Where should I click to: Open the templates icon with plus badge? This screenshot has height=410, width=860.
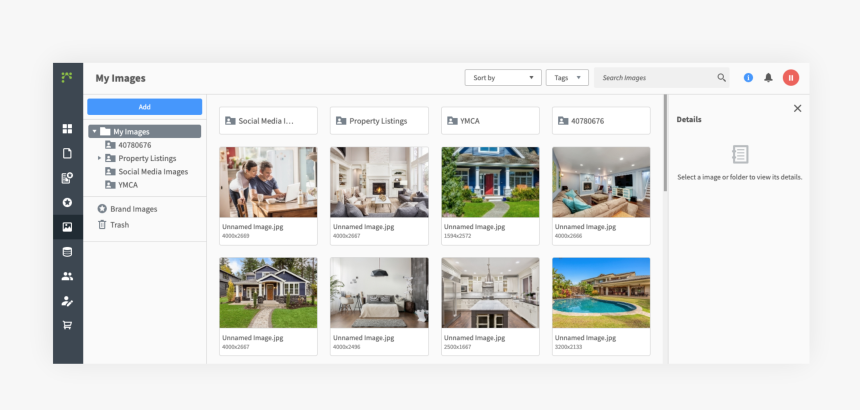point(67,178)
